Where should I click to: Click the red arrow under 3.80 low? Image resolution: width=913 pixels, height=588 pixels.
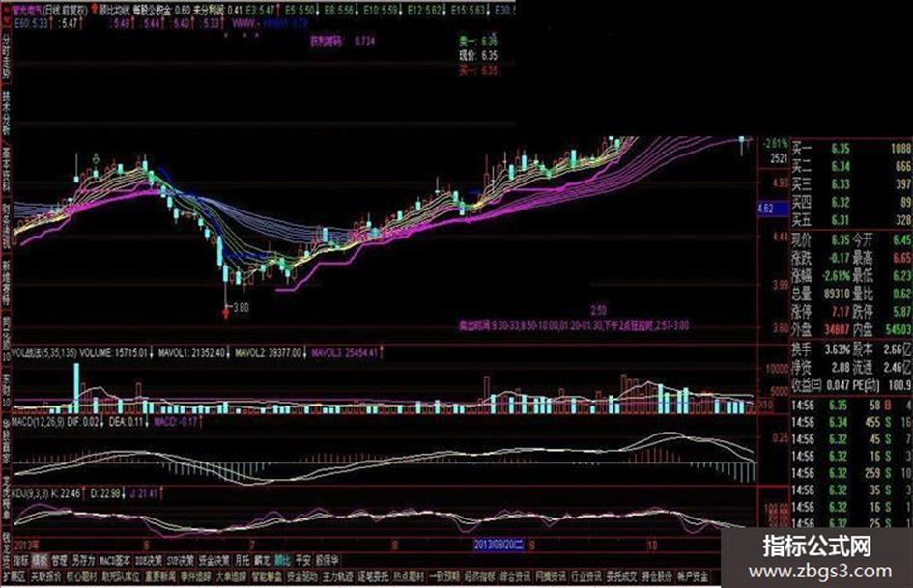coord(226,314)
